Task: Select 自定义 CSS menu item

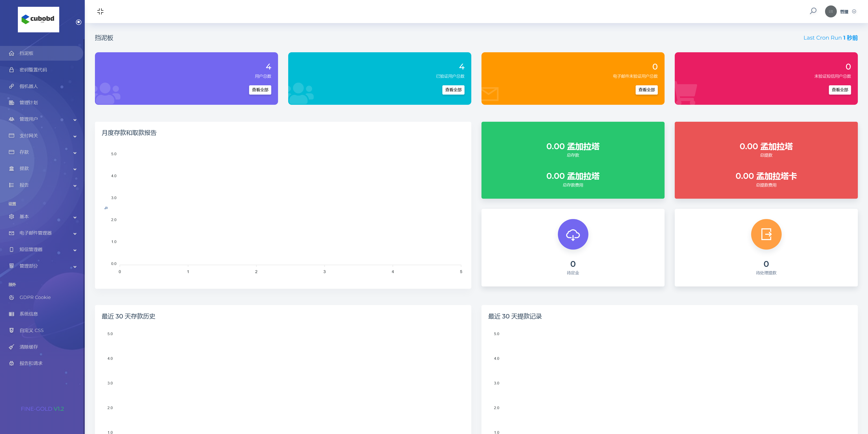Action: tap(31, 330)
